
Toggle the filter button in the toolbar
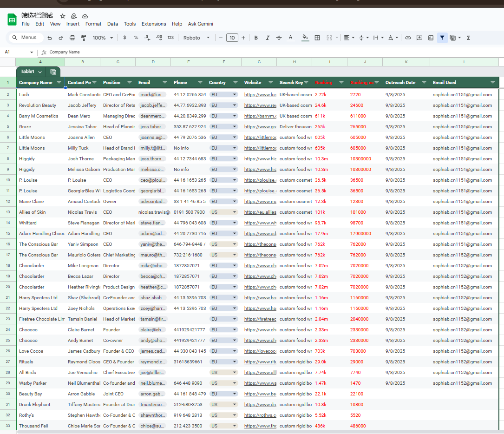click(442, 38)
